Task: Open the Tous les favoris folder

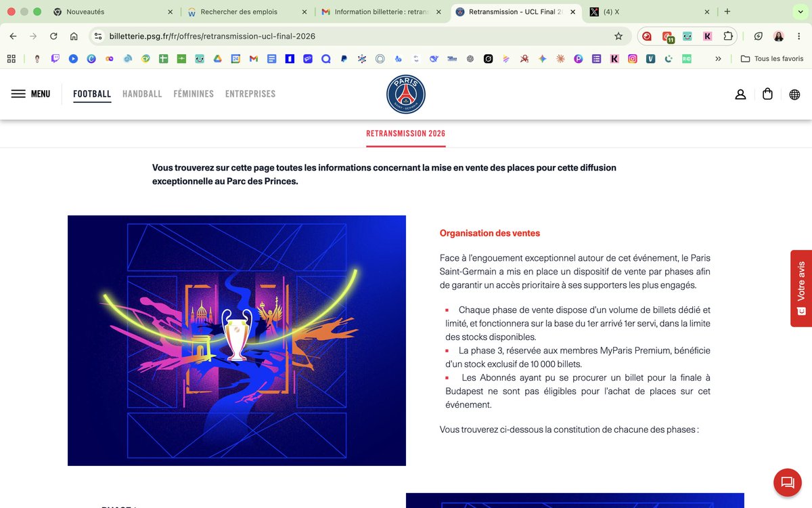Action: [x=772, y=59]
